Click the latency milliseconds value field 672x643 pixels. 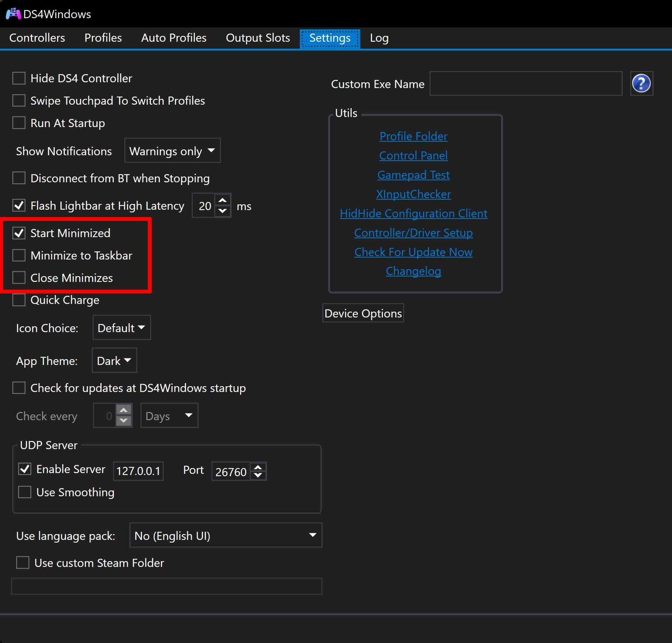[x=203, y=205]
